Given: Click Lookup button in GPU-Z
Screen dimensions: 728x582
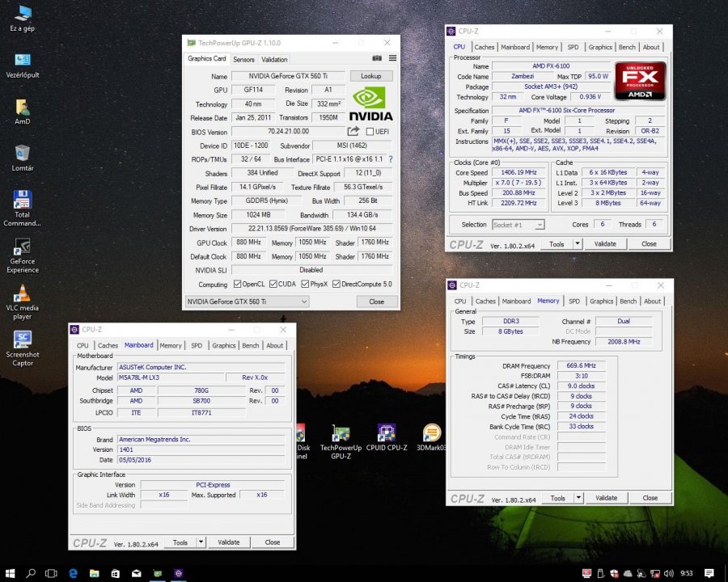Looking at the screenshot, I should click(371, 76).
